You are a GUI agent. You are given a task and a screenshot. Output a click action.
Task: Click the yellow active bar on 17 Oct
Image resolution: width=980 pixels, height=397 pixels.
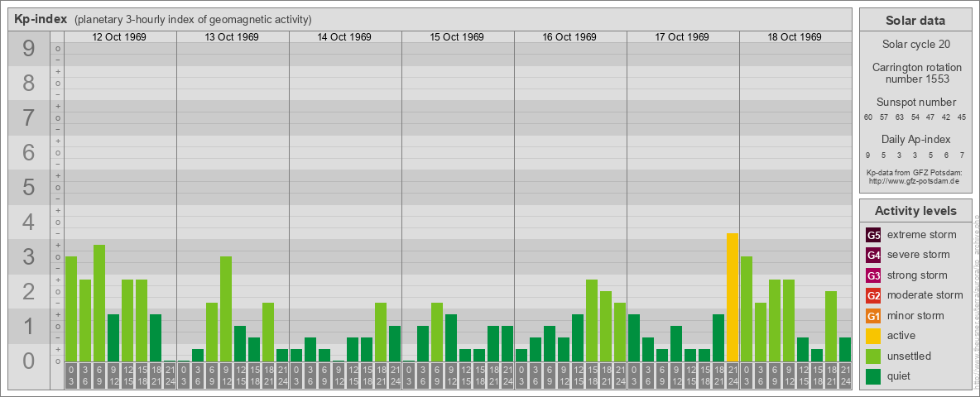733,297
